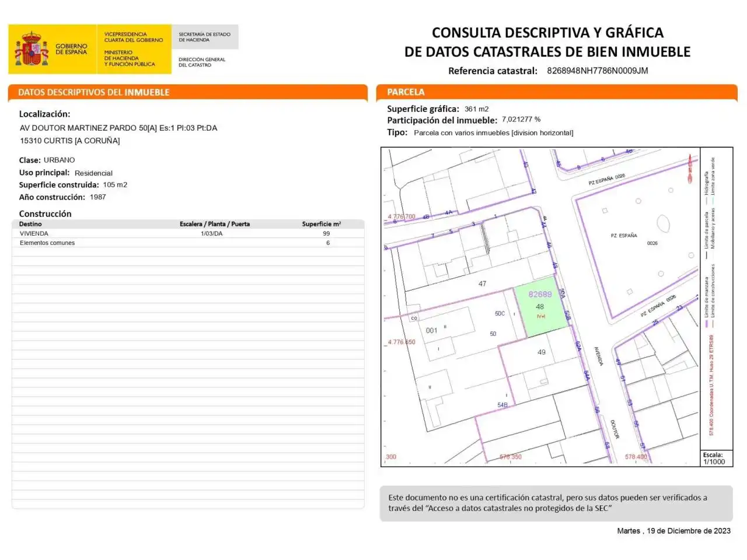Screen dimensions: 747x560
Task: Select the '99' surface value cell
Action: point(326,233)
